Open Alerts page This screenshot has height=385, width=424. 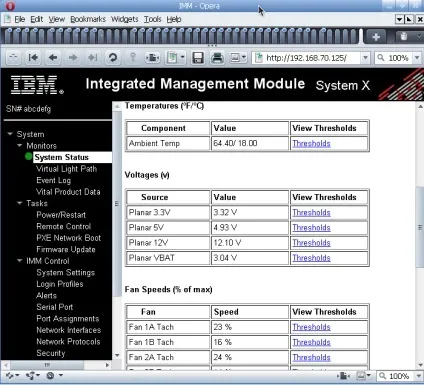tap(46, 295)
